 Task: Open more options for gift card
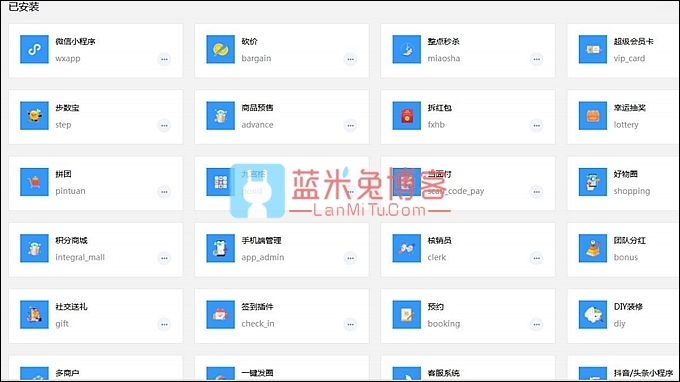point(164,324)
